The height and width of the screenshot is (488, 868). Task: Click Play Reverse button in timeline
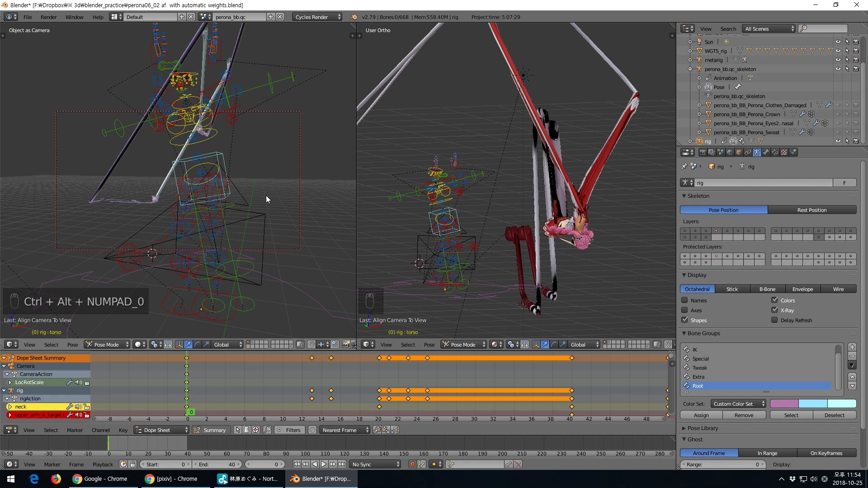pos(315,464)
